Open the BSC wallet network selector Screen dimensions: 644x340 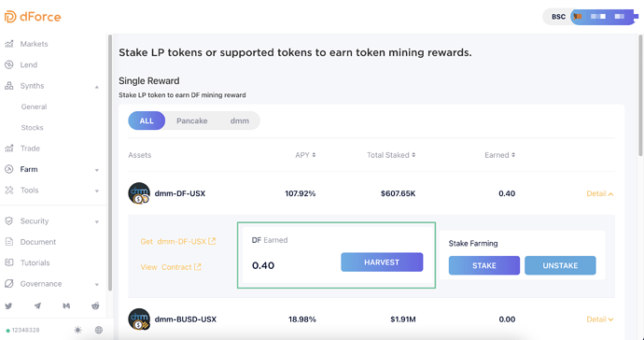point(558,17)
